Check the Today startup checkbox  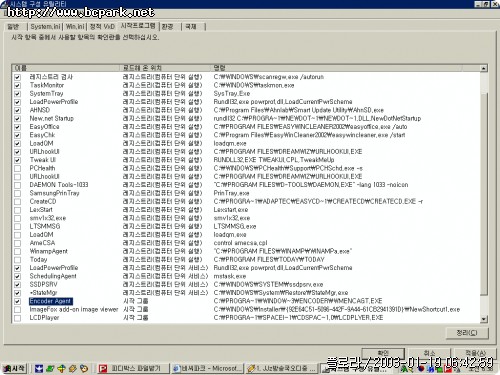17,260
